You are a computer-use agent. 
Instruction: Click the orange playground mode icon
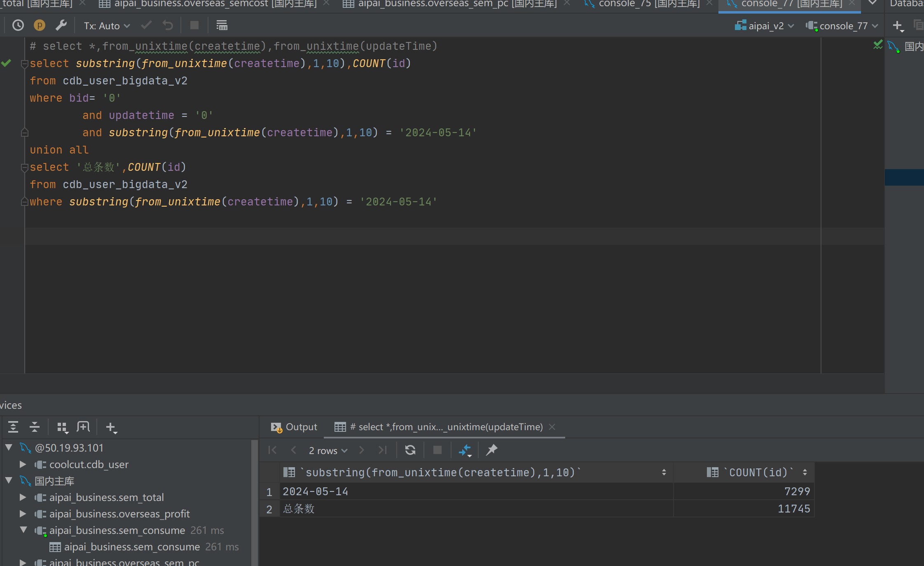tap(40, 26)
